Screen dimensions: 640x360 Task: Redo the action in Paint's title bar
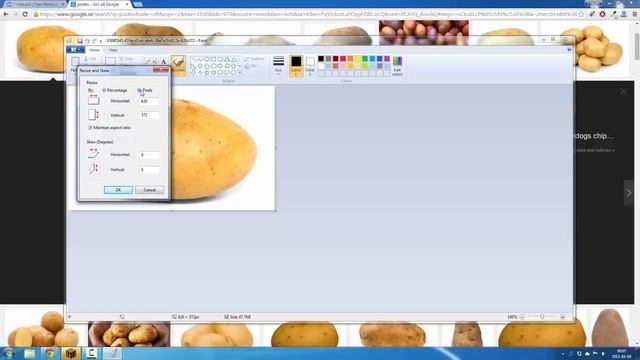[94, 41]
